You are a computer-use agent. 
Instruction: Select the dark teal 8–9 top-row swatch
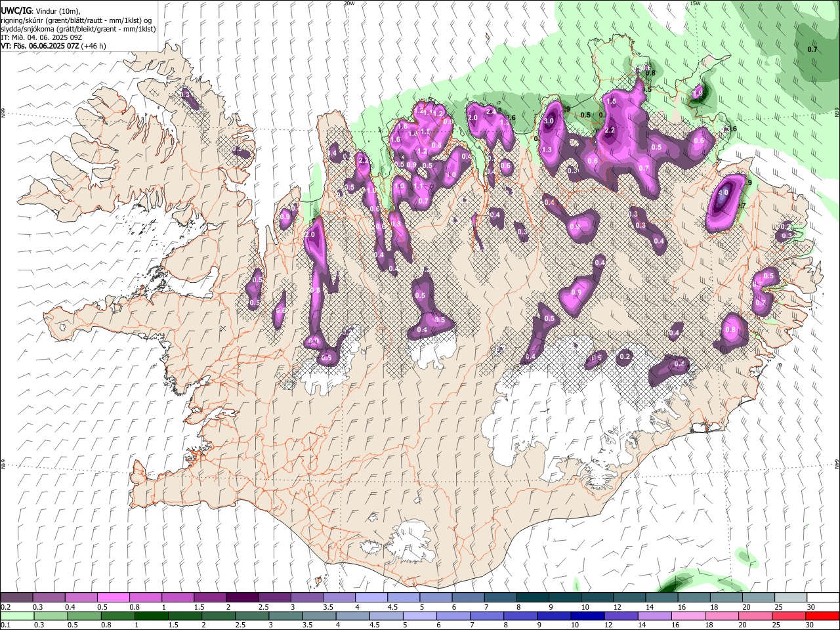[532, 598]
